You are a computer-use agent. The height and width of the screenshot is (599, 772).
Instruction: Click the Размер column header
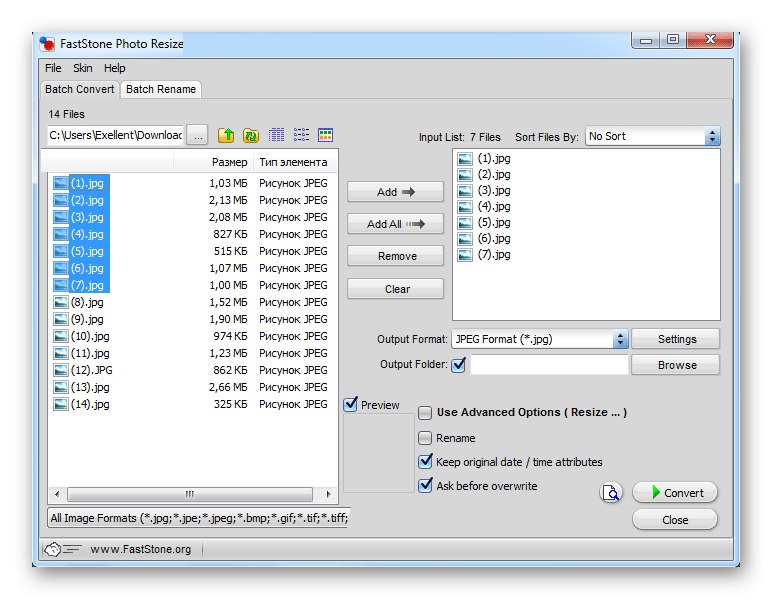(x=213, y=162)
